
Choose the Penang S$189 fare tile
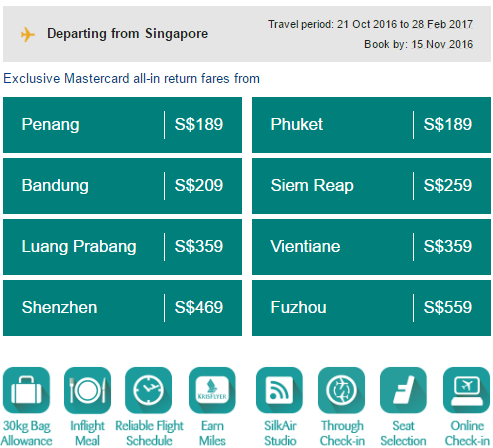[x=122, y=125]
